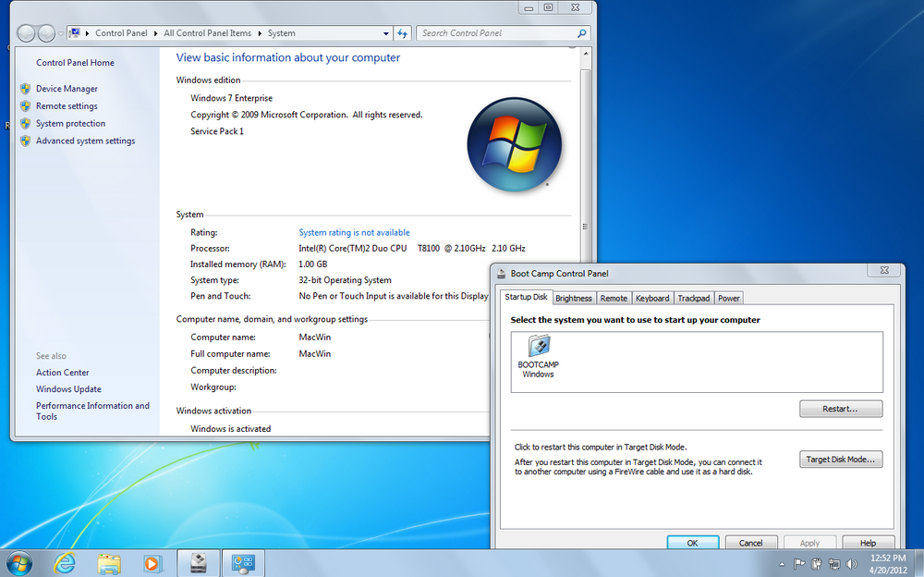
Task: Click computer name MacWin text
Action: [x=315, y=338]
